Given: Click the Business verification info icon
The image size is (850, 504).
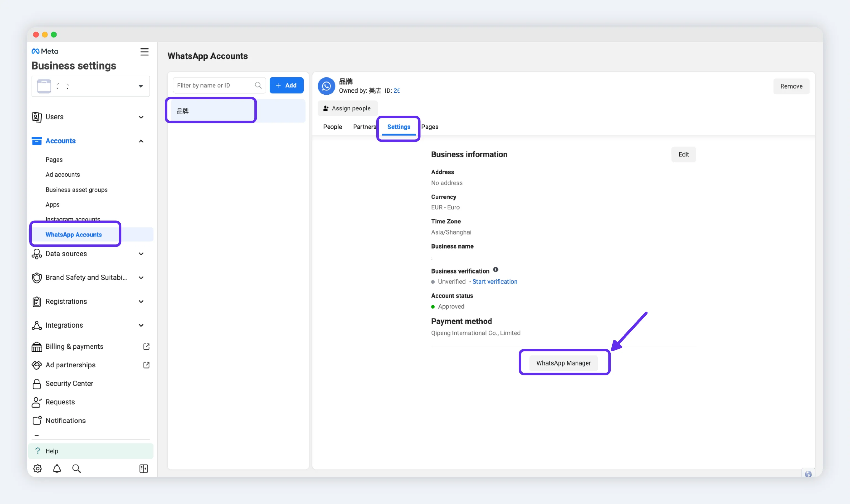Looking at the screenshot, I should [496, 270].
